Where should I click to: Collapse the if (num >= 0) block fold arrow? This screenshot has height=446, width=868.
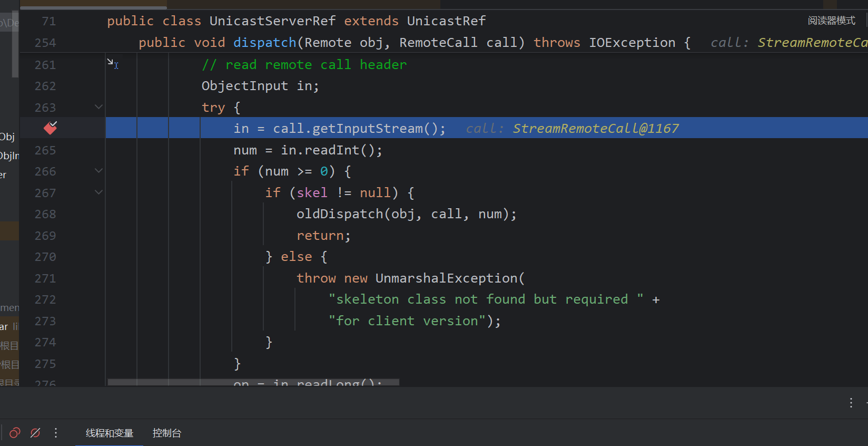click(x=98, y=171)
